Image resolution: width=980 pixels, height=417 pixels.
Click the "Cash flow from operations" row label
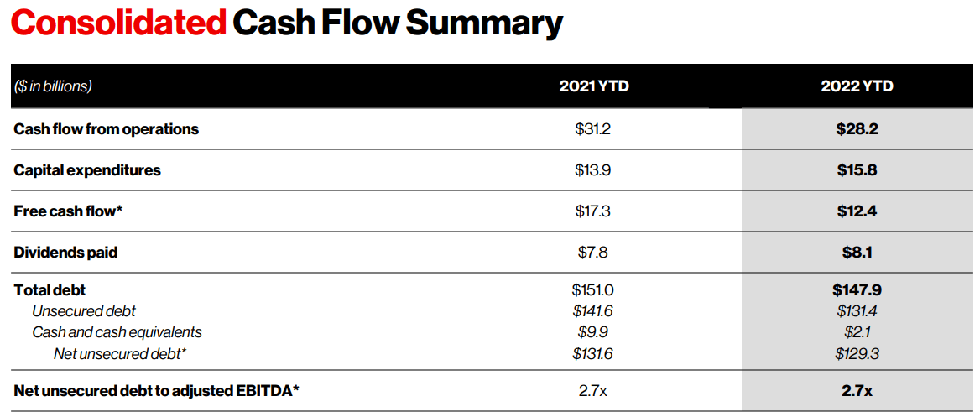point(107,129)
